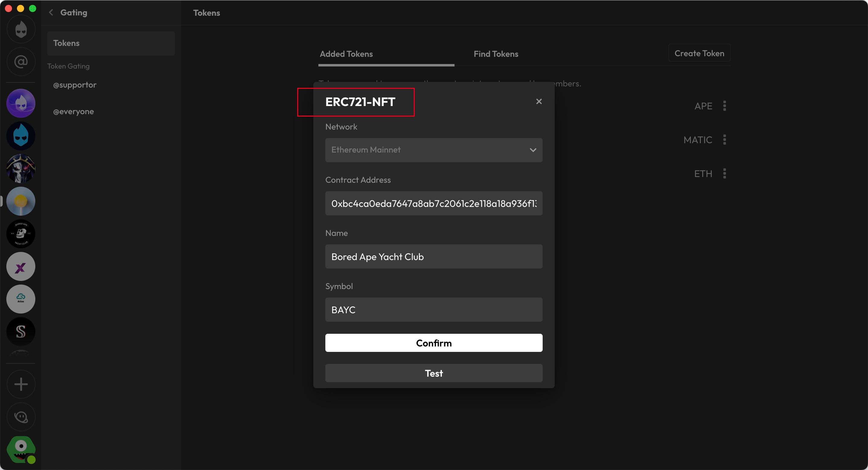The width and height of the screenshot is (868, 470).
Task: Expand the Network dropdown
Action: [434, 150]
